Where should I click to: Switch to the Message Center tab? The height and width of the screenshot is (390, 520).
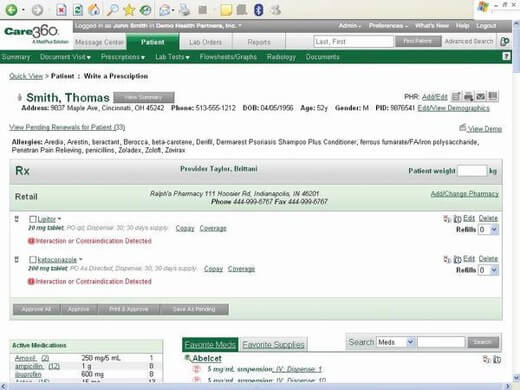99,42
